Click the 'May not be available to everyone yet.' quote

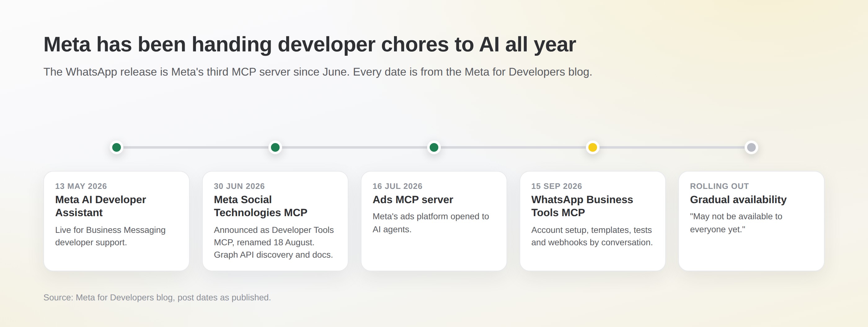coord(736,223)
